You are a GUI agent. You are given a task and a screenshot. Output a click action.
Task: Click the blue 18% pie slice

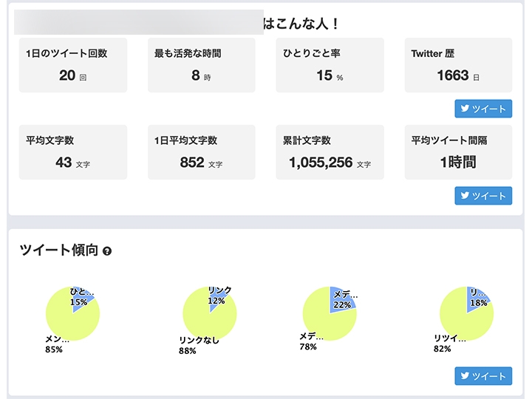477,299
